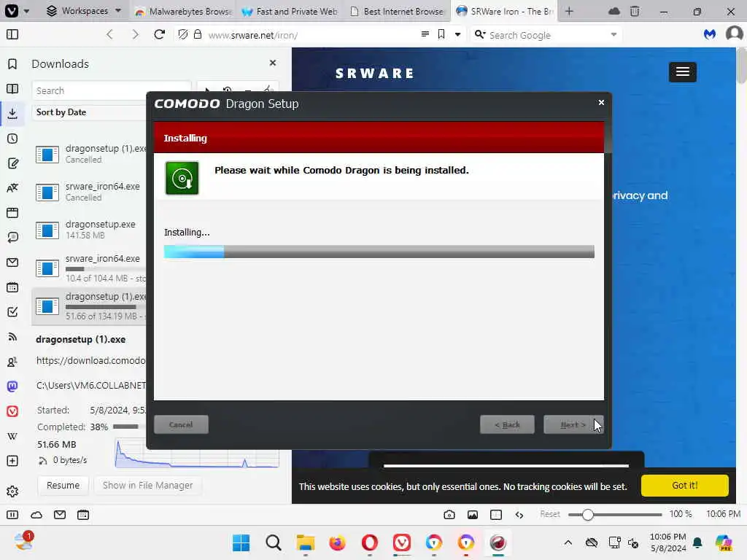747x560 pixels.
Task: Open search engine selector magnifier icon
Action: point(480,34)
